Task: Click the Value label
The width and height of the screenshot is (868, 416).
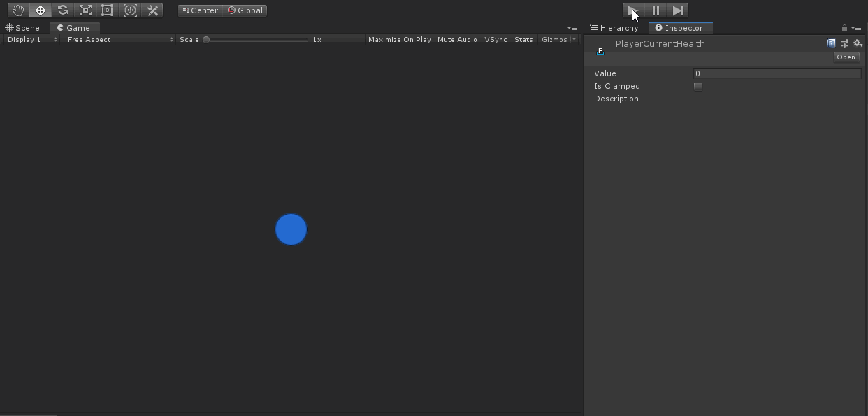Action: [x=605, y=73]
